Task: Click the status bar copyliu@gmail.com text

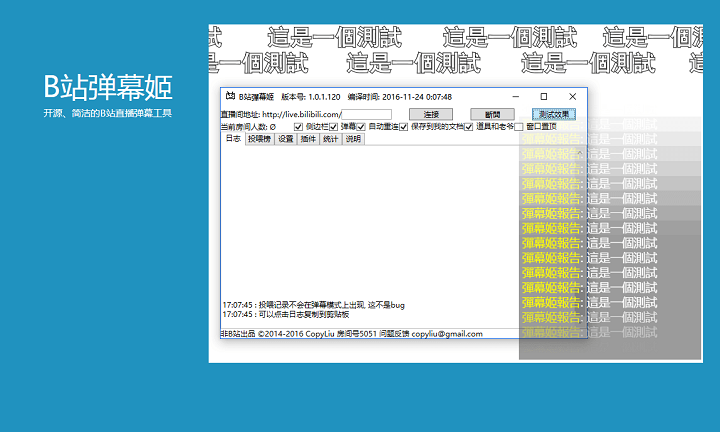Action: (447, 334)
